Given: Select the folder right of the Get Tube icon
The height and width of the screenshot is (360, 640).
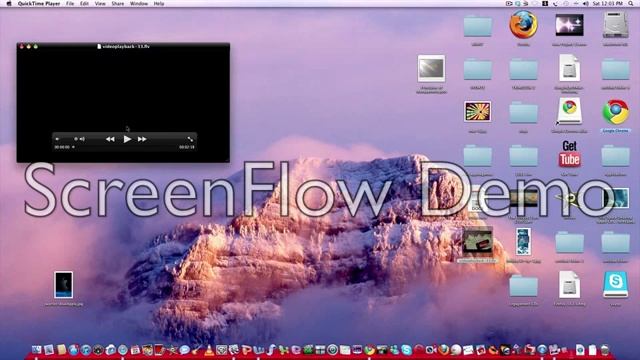Looking at the screenshot, I should (x=616, y=156).
